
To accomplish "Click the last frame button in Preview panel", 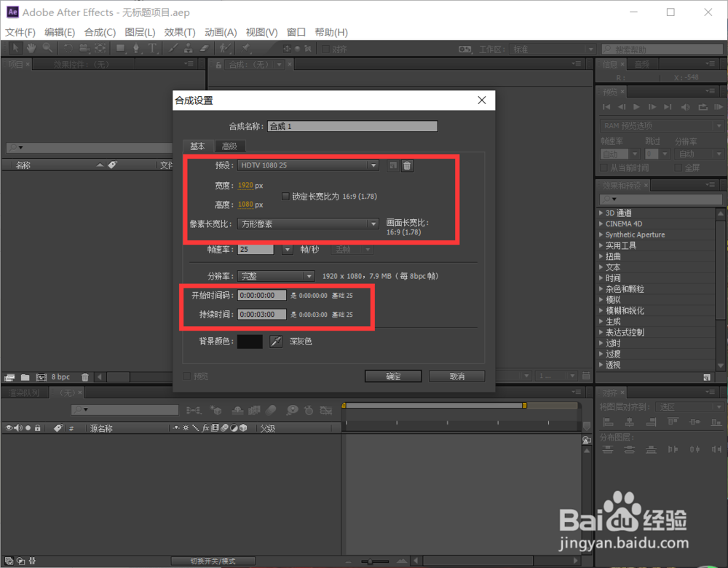I will point(668,107).
